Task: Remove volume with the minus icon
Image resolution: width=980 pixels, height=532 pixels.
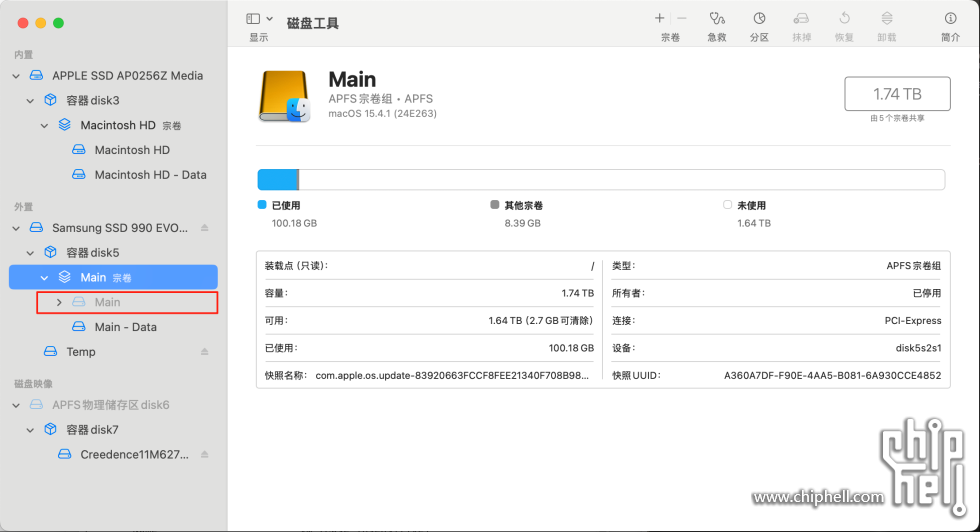Action: [682, 18]
